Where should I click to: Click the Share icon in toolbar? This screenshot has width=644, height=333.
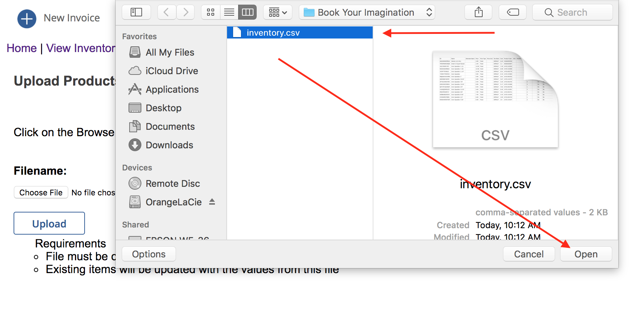point(478,12)
